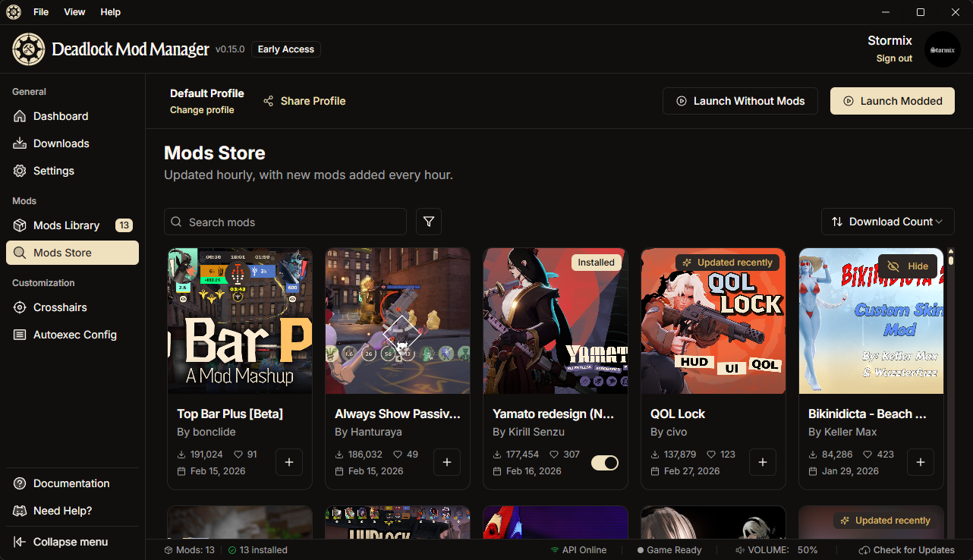
Task: Toggle the QOL Lock add button
Action: 762,462
